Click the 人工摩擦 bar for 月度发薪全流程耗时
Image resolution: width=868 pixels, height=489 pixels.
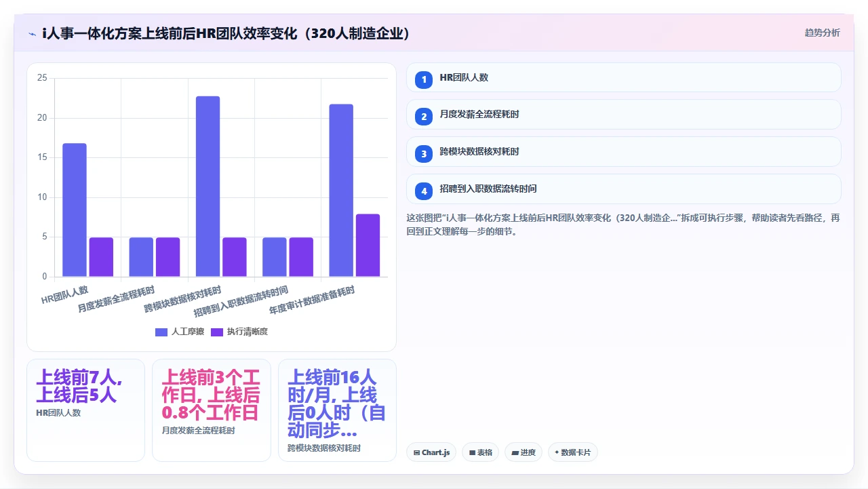(141, 257)
